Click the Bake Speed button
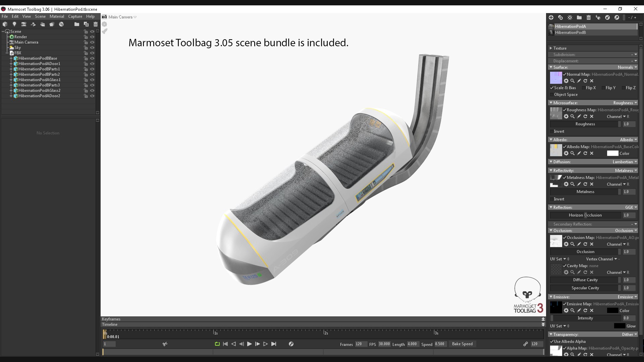 click(462, 344)
